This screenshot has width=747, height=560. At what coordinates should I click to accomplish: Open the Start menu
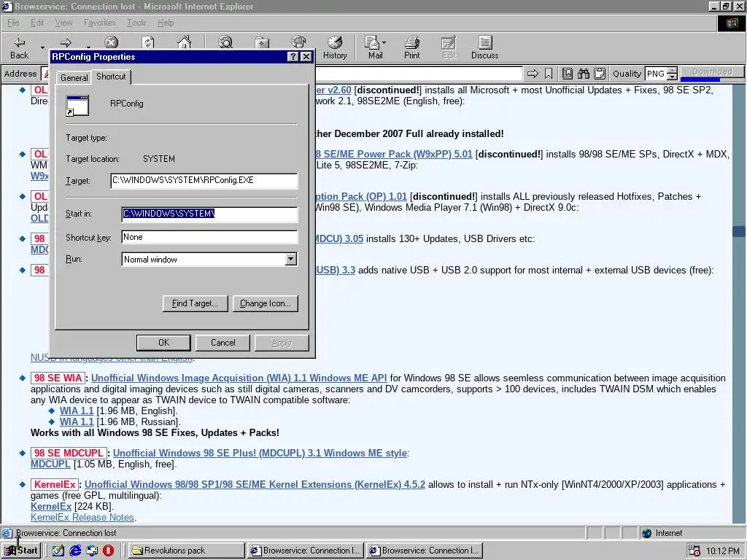click(21, 551)
